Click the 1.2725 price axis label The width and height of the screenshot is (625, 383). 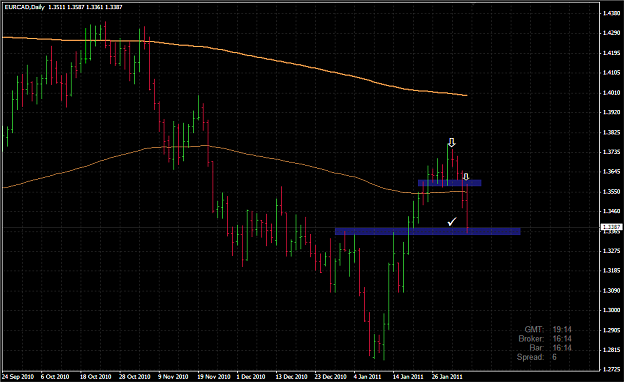(611, 370)
